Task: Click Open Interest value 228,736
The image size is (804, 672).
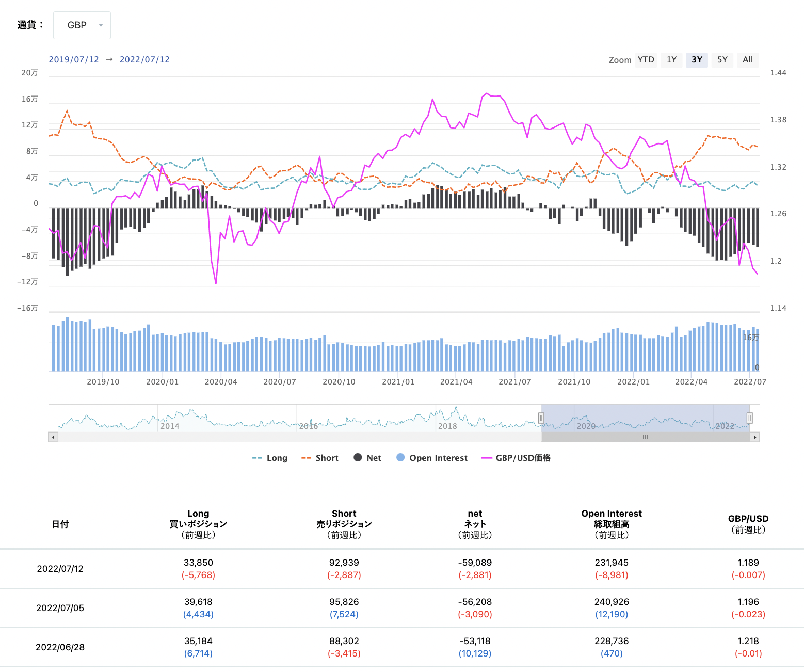Action: tap(612, 641)
